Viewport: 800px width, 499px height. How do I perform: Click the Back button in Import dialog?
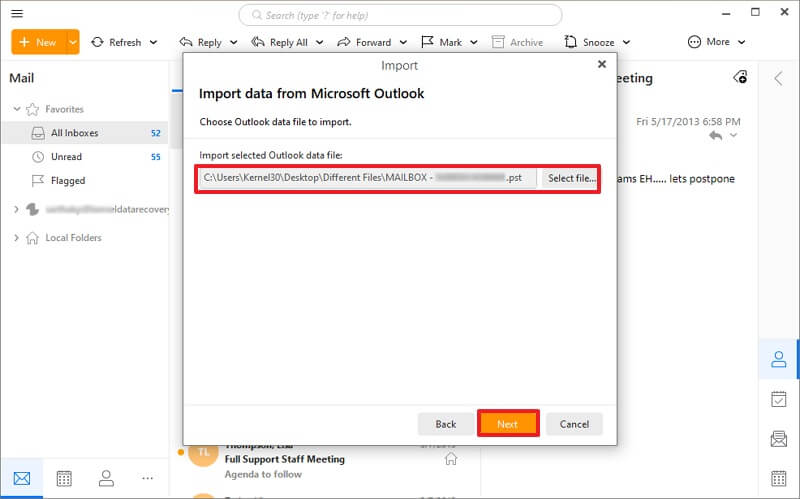pos(446,424)
